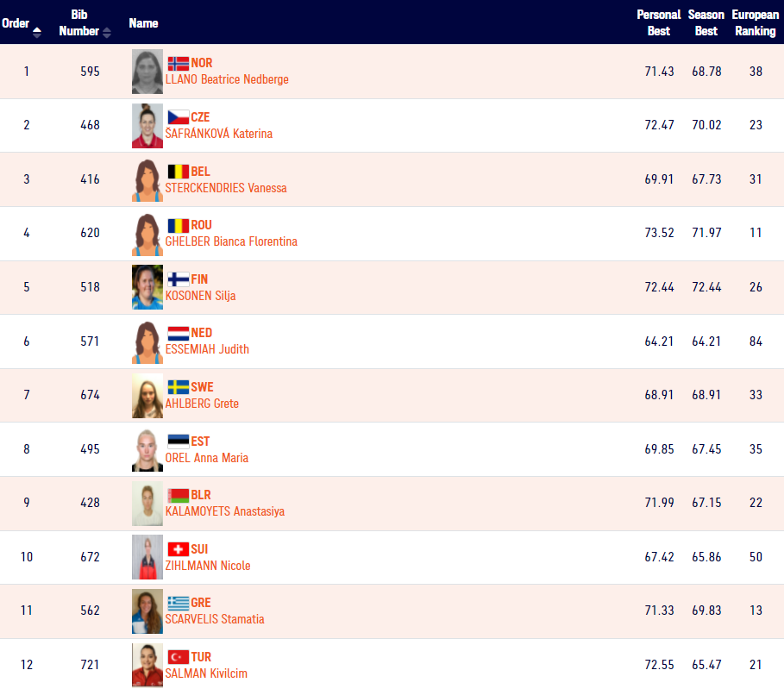The image size is (784, 689).
Task: Click the Greece flag beside GRE
Action: tap(178, 603)
